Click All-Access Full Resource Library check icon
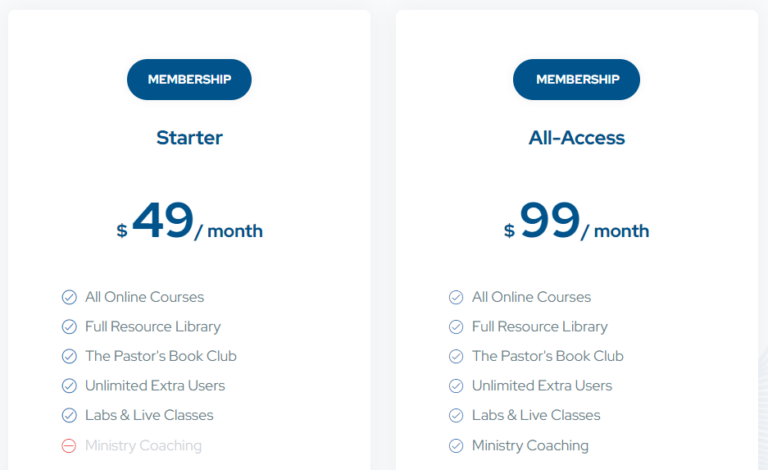Viewport: 768px width, 470px height. (x=456, y=327)
